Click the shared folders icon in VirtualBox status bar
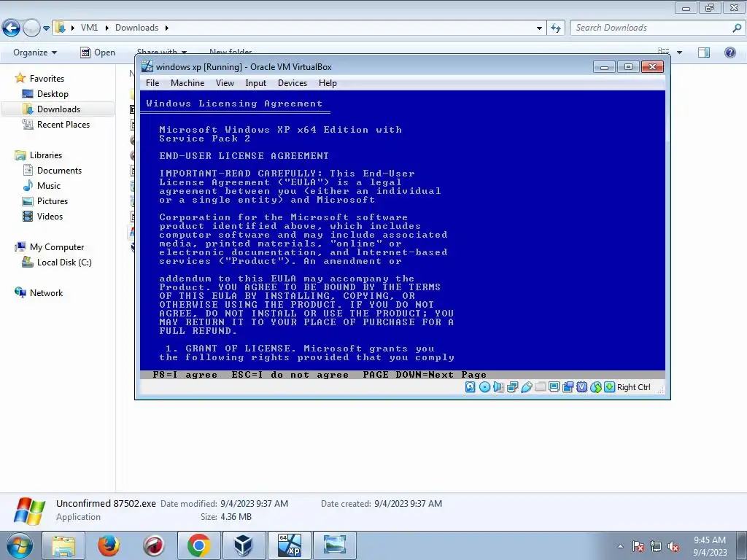This screenshot has width=747, height=560. point(541,386)
